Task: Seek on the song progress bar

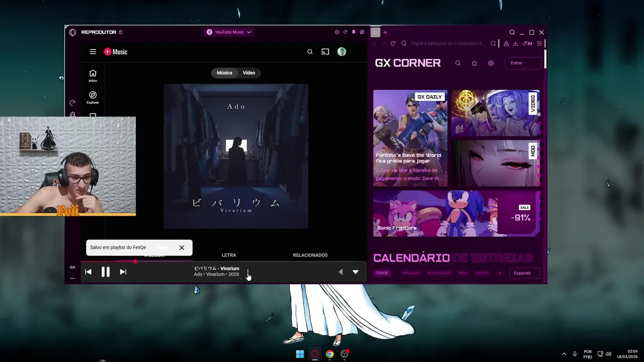Action: [x=224, y=261]
